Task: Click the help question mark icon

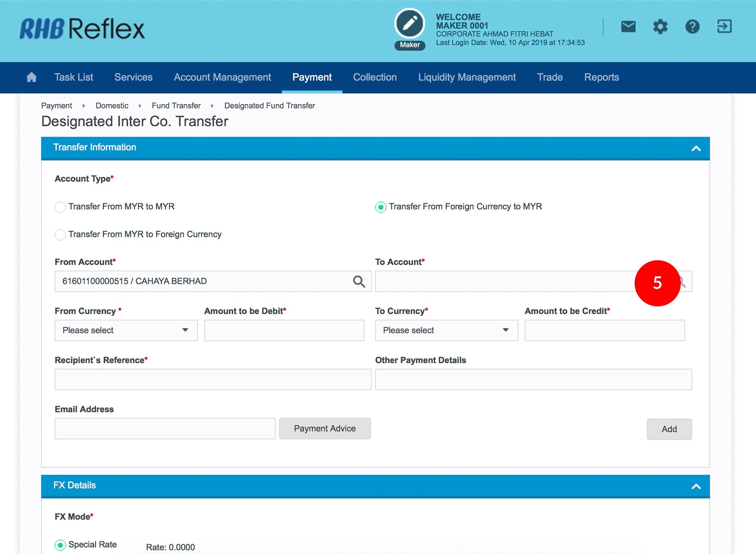Action: click(692, 27)
